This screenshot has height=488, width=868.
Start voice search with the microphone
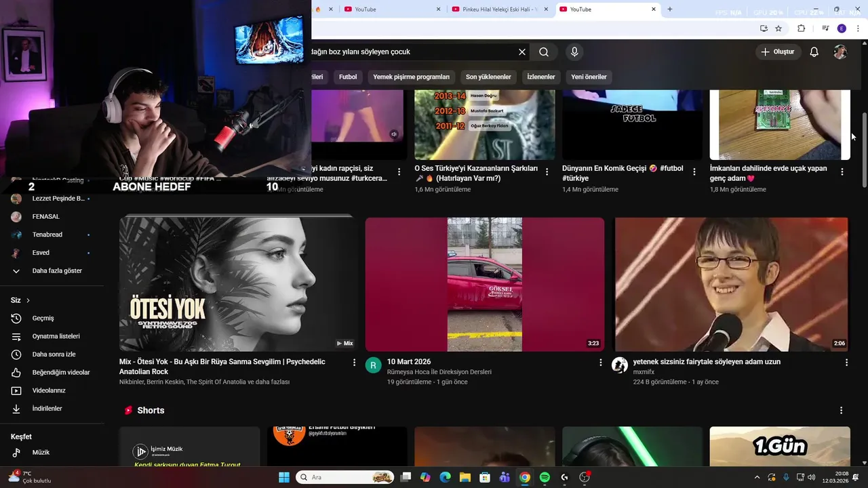574,52
